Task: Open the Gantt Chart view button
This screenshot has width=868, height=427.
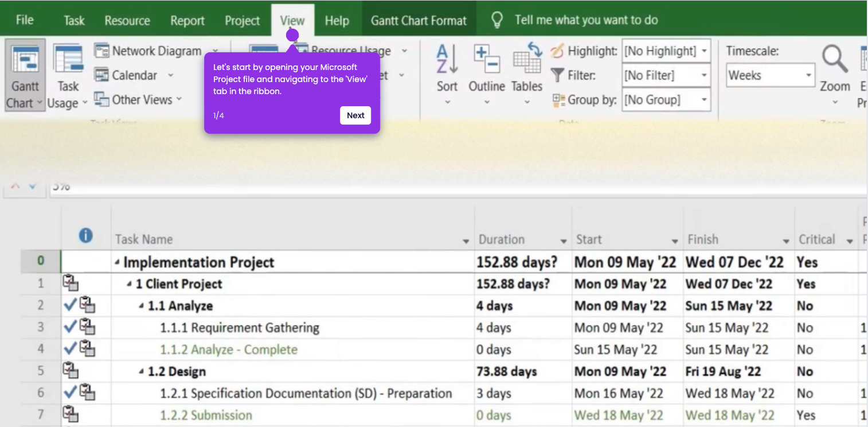Action: (25, 75)
